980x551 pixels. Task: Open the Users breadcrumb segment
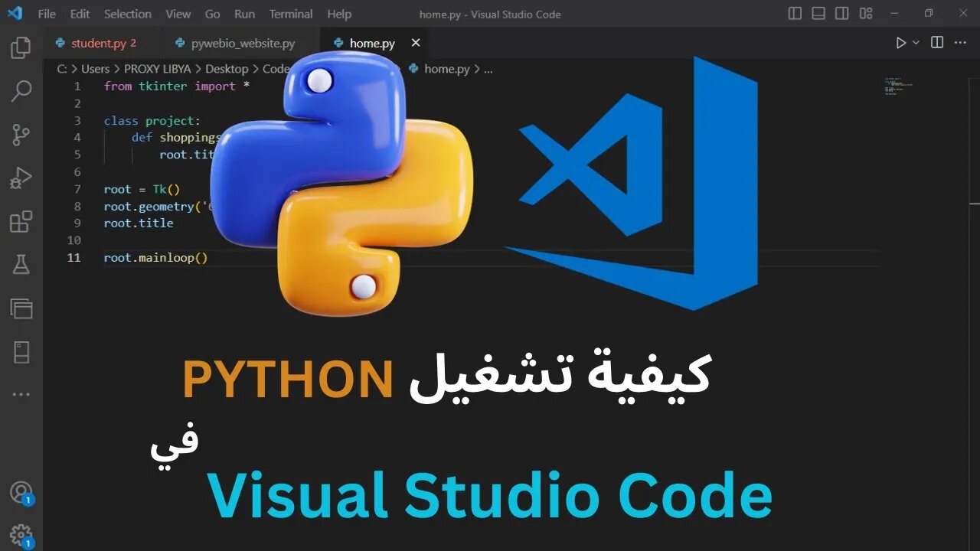(x=96, y=69)
